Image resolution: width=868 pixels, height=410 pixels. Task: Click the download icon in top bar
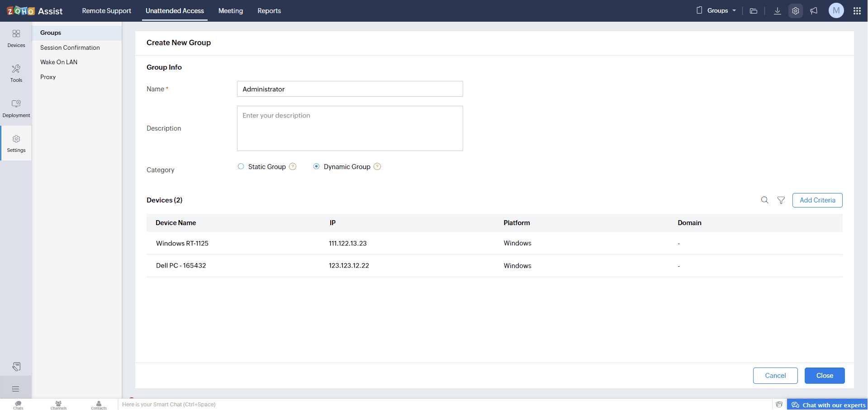[x=777, y=11]
